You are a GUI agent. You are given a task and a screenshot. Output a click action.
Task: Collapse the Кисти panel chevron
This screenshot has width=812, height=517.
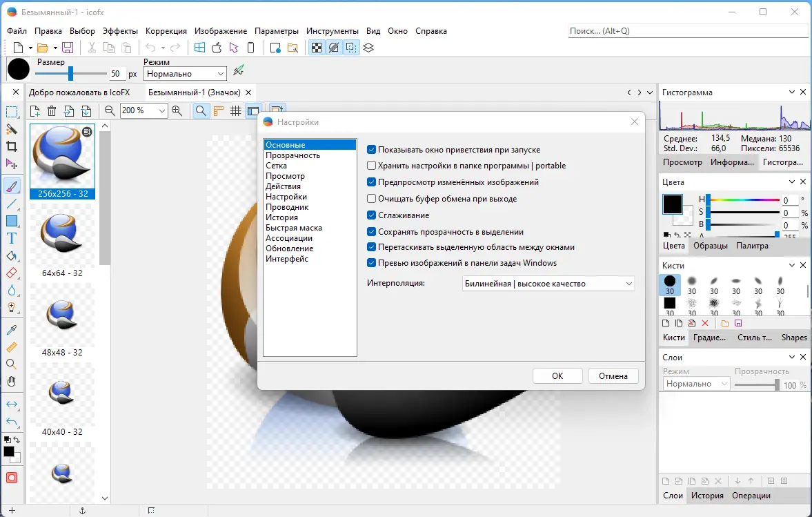pyautogui.click(x=792, y=265)
